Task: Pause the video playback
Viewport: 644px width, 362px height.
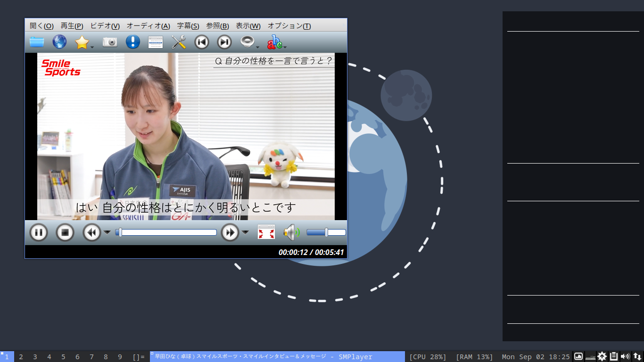Action: click(39, 232)
